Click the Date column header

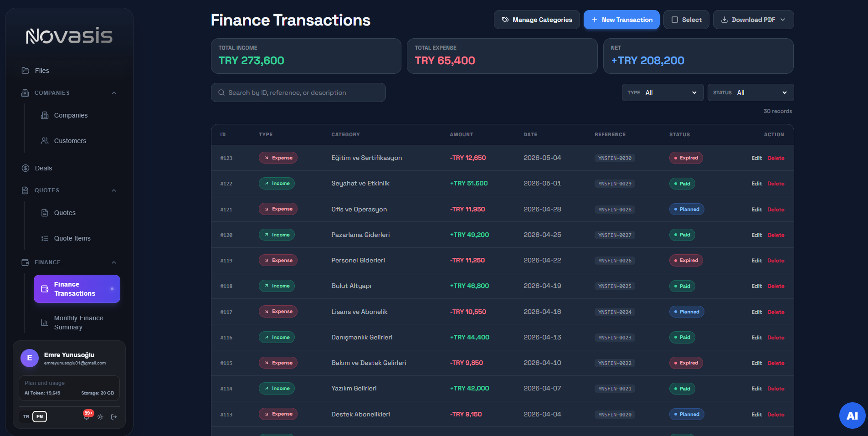[530, 134]
